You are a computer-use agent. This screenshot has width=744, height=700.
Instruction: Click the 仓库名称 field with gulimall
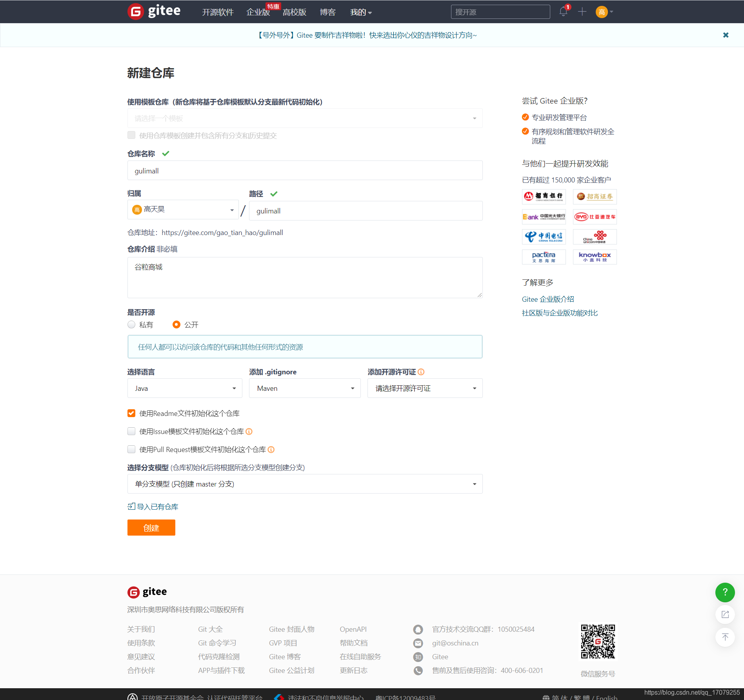click(x=305, y=170)
